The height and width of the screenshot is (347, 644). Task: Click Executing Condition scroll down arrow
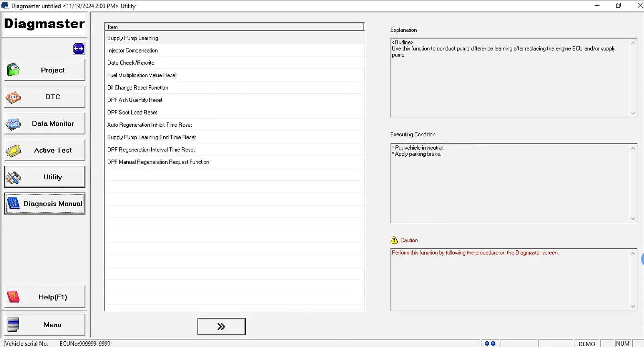pos(633,219)
